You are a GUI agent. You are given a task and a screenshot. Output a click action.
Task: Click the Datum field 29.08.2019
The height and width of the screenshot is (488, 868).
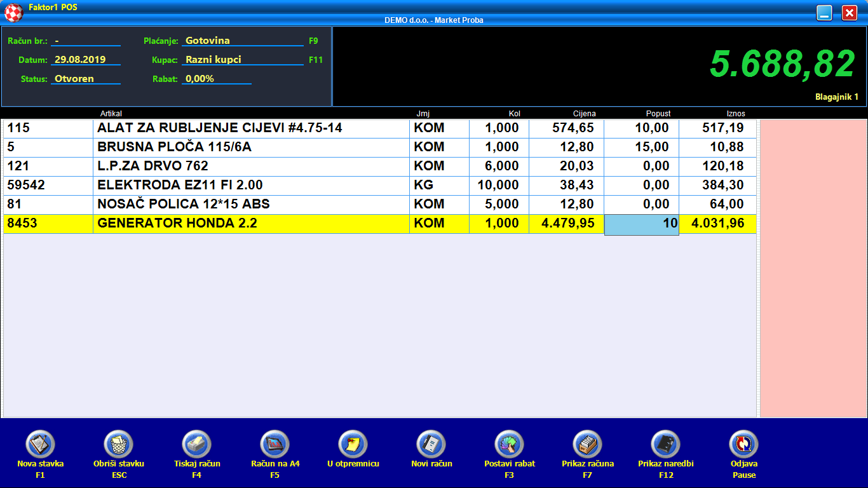(86, 60)
